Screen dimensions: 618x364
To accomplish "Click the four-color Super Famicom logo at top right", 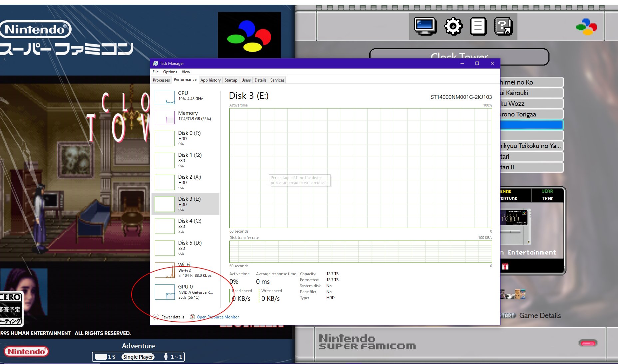I will pyautogui.click(x=586, y=27).
